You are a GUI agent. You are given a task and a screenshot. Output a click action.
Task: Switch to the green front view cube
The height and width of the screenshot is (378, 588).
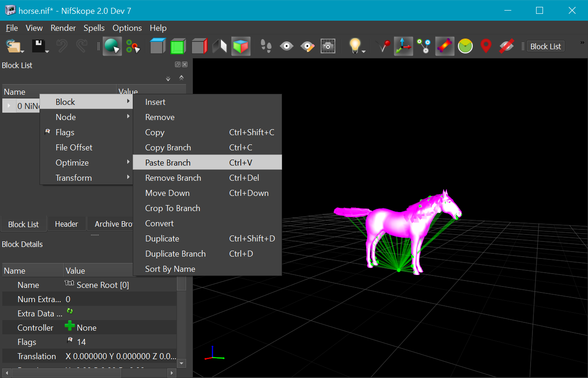click(x=178, y=46)
